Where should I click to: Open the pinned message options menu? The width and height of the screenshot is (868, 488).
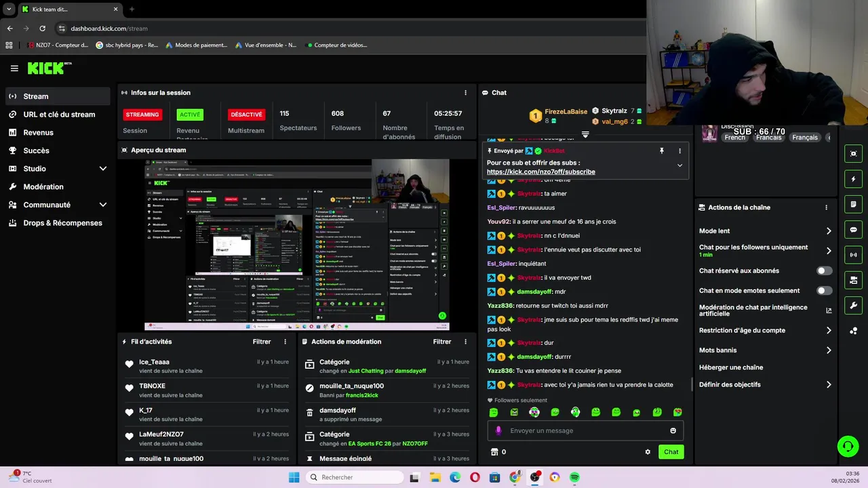coord(679,151)
